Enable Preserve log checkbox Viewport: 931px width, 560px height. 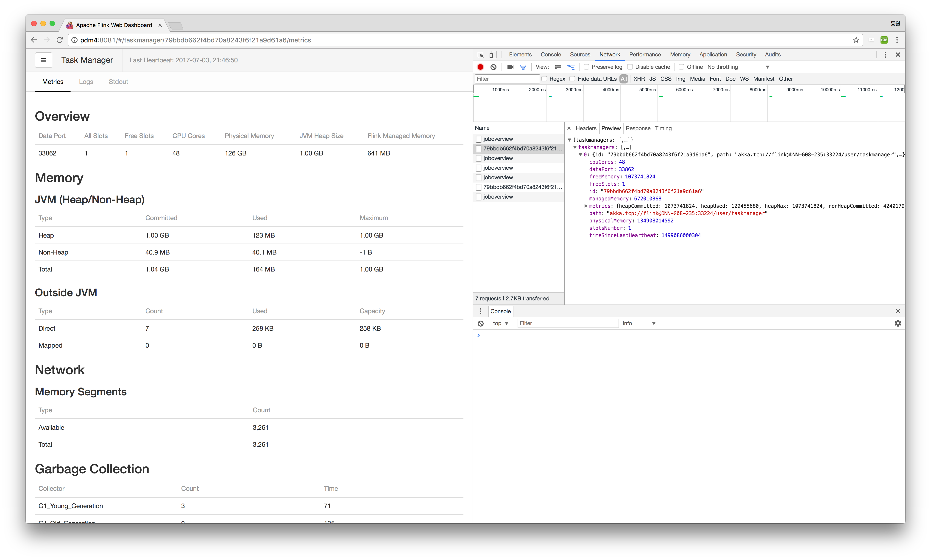(586, 67)
